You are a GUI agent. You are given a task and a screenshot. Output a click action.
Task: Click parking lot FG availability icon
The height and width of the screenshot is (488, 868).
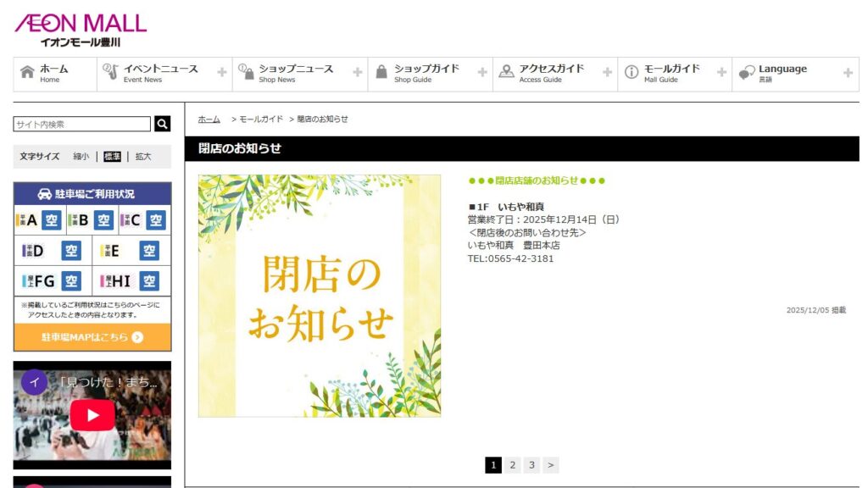71,280
